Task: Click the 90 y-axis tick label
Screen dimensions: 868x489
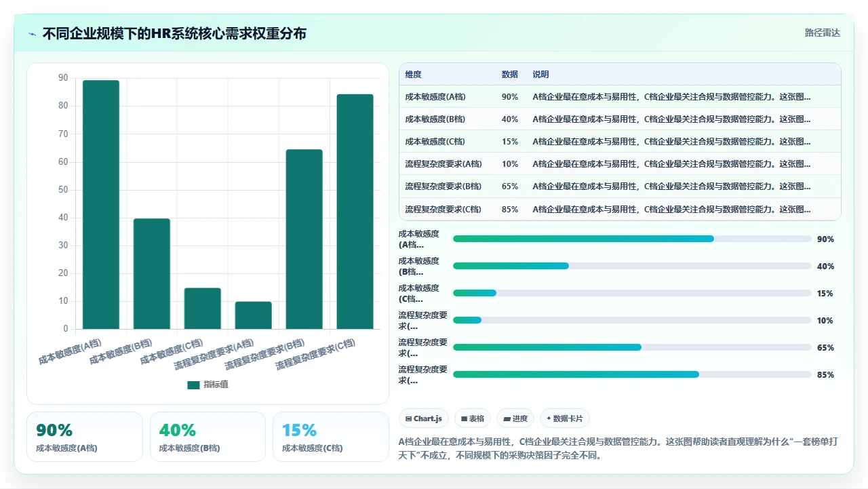Action: (x=63, y=78)
